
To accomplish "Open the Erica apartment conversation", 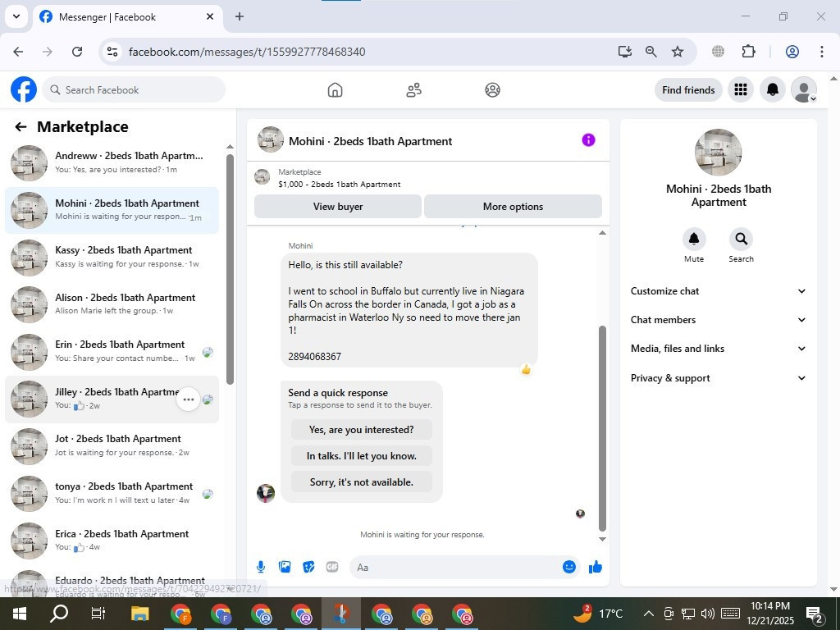I will click(112, 540).
